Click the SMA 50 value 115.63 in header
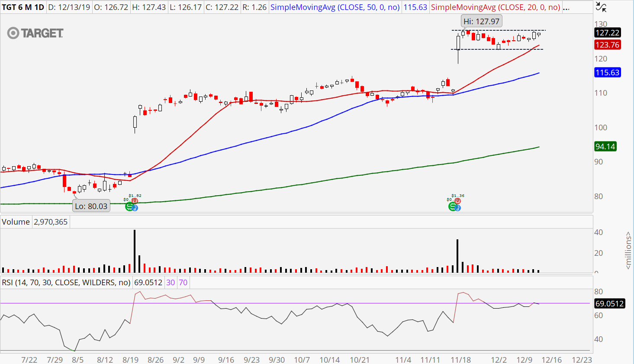Screen dimensions: 634x364 (x=415, y=7)
